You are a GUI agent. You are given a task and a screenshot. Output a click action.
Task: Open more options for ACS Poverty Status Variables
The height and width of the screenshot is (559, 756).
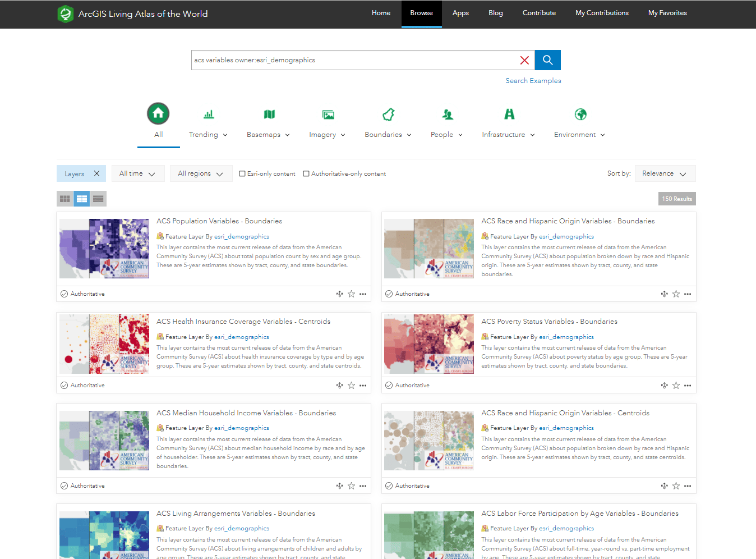(x=688, y=386)
